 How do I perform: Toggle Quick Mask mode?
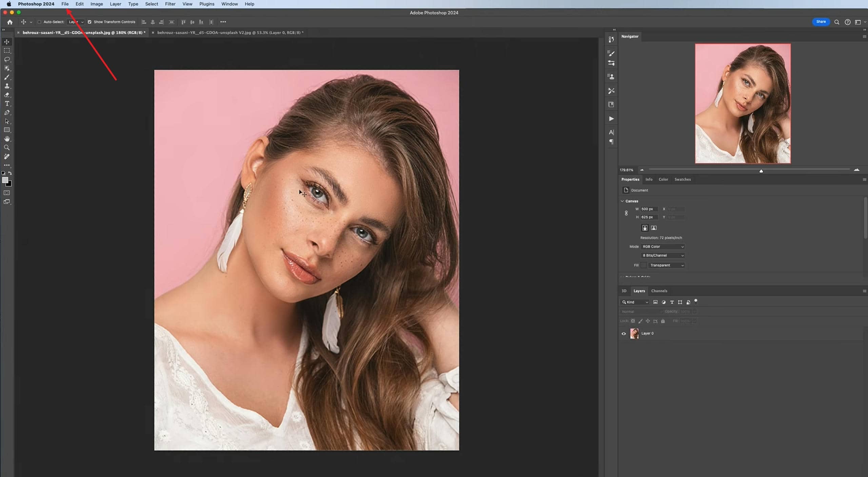(x=7, y=193)
